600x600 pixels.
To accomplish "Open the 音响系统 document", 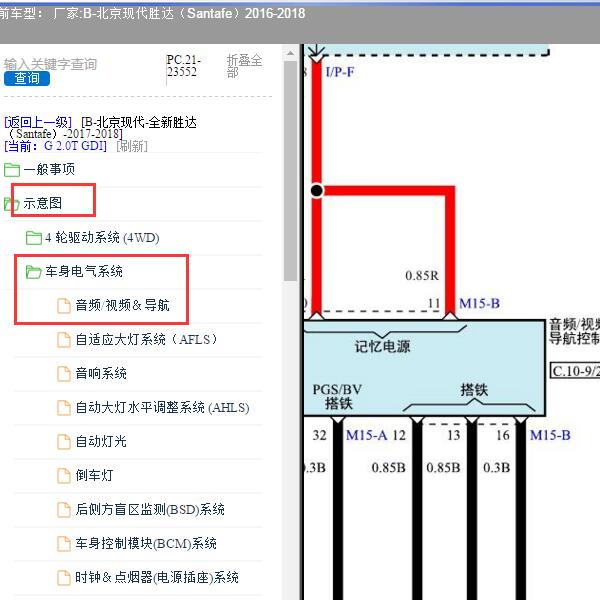I will (x=101, y=373).
